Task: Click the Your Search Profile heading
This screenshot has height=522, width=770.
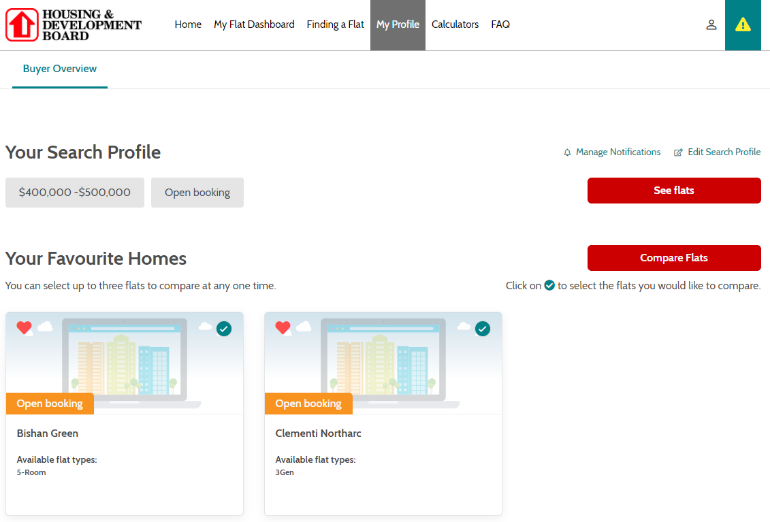Action: pyautogui.click(x=83, y=152)
